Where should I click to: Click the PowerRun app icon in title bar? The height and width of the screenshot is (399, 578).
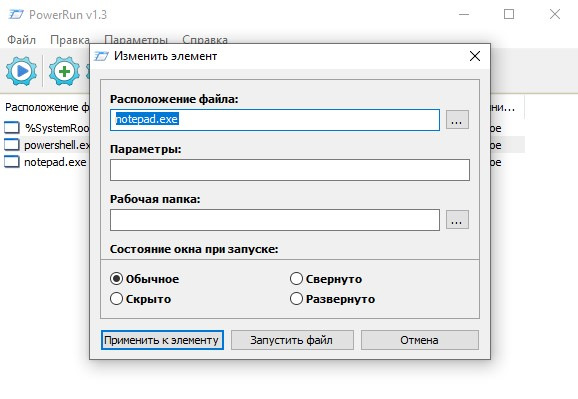click(x=15, y=15)
